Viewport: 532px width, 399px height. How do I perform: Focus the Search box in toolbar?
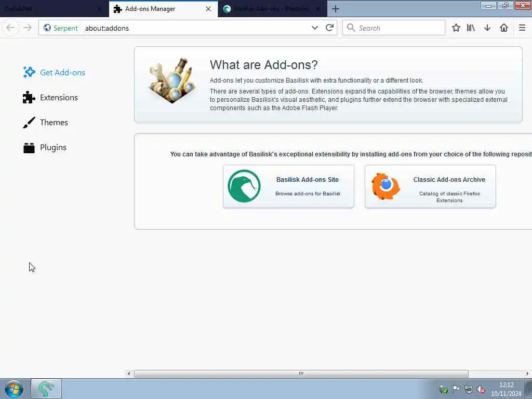(394, 28)
